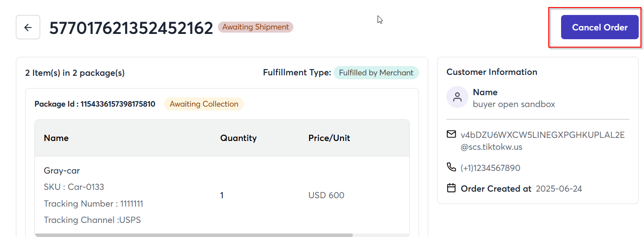Click the Awaiting Shipment status badge
This screenshot has height=237, width=644.
click(255, 27)
